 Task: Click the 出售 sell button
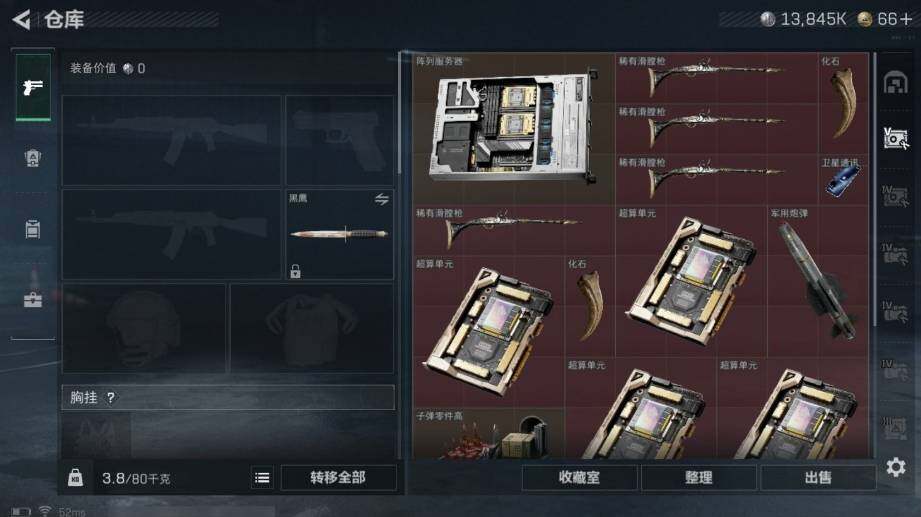[x=818, y=478]
